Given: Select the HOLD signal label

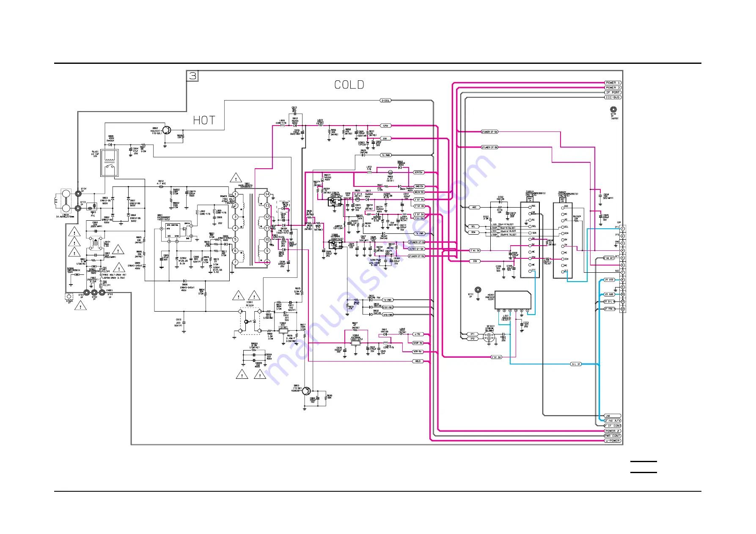Looking at the screenshot, I should (x=418, y=361).
